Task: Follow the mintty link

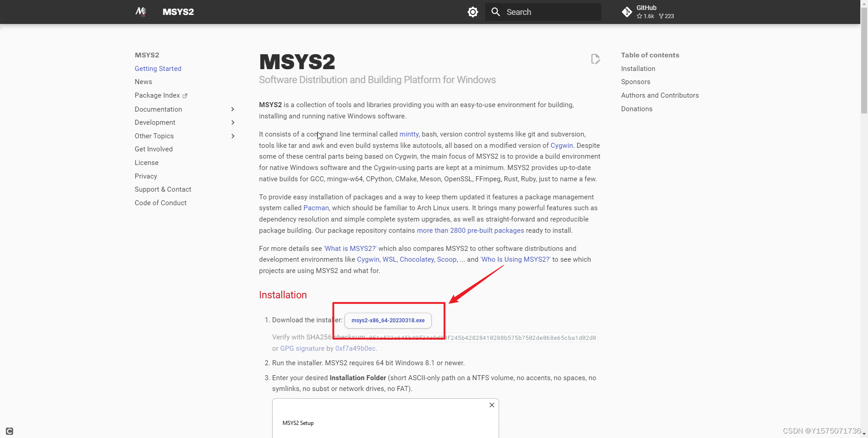Action: pos(409,134)
